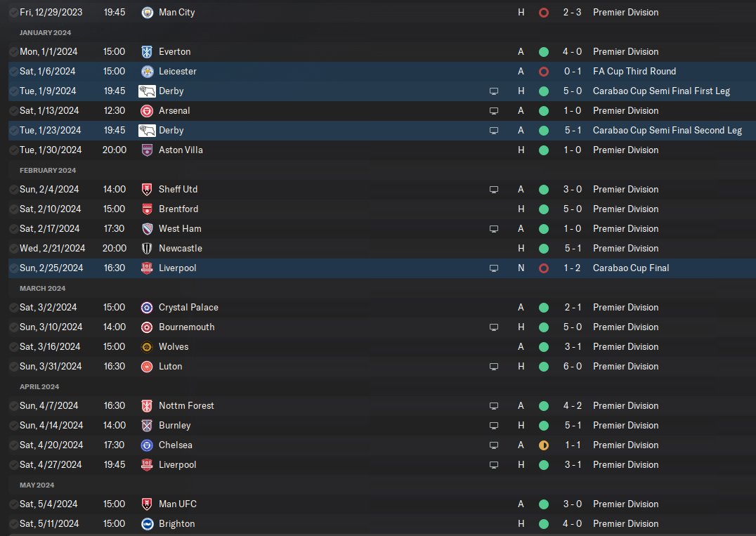The image size is (756, 536).
Task: Click the Arsenal club crest icon
Action: click(x=147, y=111)
